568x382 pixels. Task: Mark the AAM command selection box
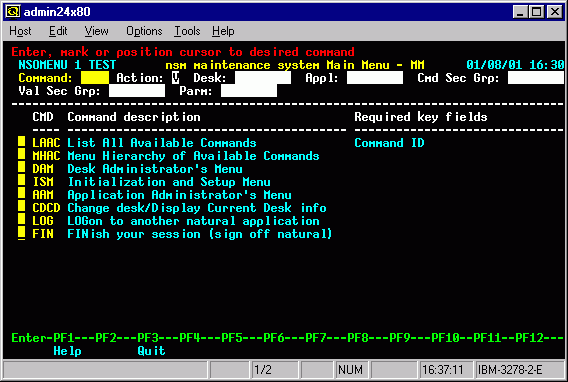[22, 194]
